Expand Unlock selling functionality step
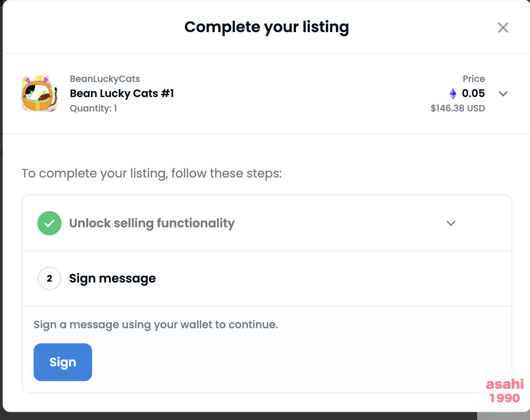Viewport: 530px width, 420px height. pos(451,223)
